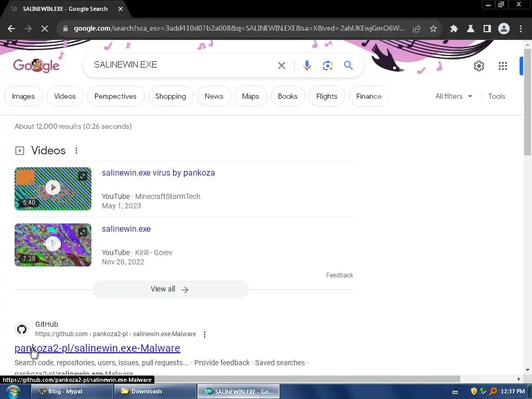Open the Downloads taskbar folder
532x399 pixels.
pyautogui.click(x=155, y=391)
